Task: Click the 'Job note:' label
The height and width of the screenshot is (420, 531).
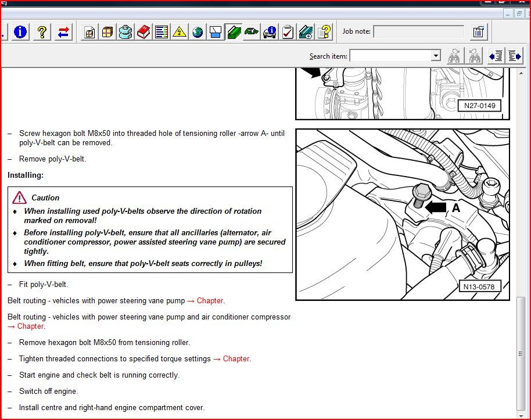Action: pyautogui.click(x=356, y=31)
